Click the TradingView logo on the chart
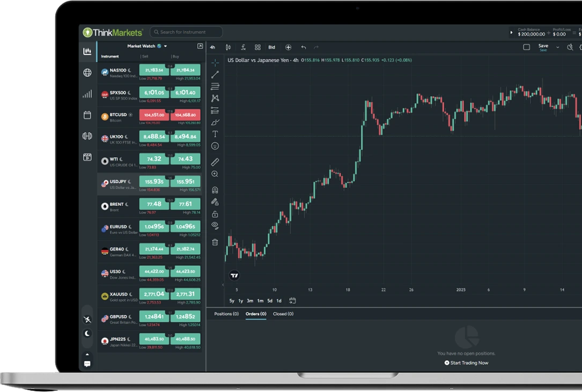Viewport: 582px width, 392px height. [x=234, y=276]
